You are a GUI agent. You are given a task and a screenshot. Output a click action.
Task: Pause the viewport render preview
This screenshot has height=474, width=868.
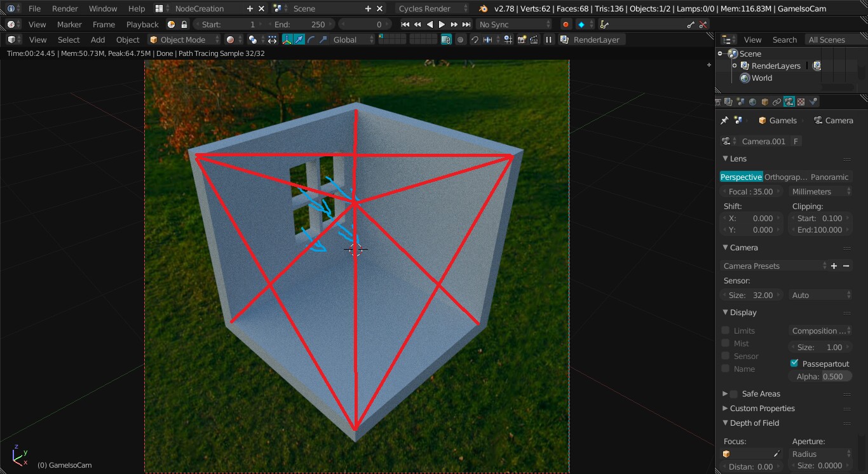(549, 39)
